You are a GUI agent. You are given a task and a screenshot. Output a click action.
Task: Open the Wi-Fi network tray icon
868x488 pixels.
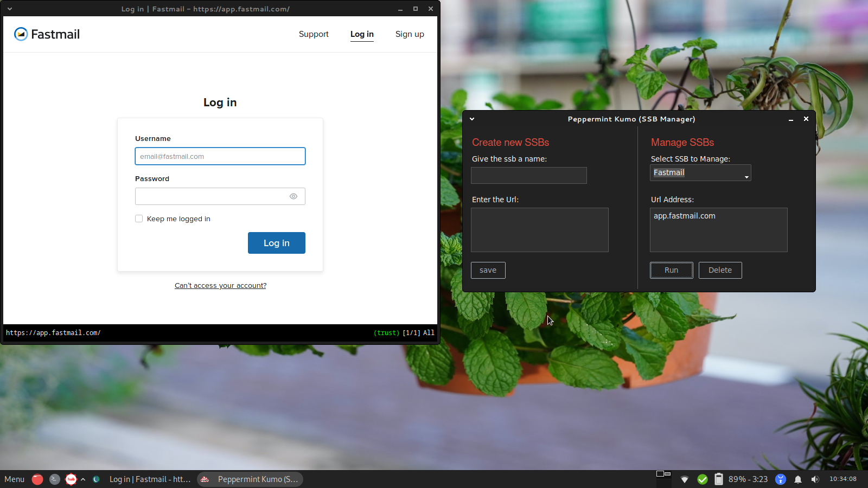685,479
